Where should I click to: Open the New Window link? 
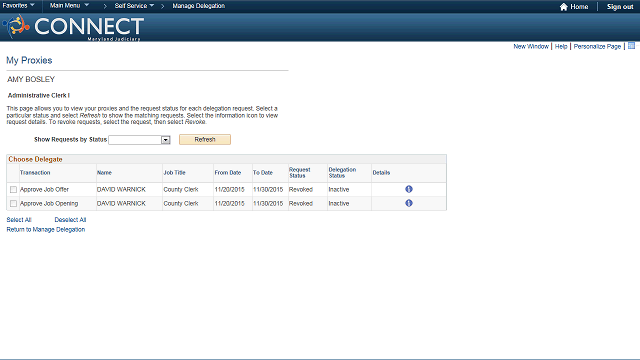(531, 47)
